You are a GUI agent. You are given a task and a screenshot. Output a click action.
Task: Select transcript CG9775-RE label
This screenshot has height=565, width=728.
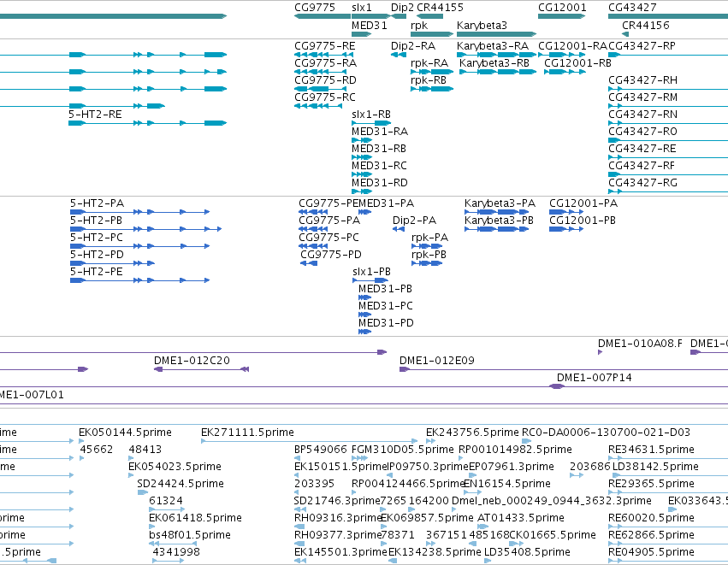coord(324,46)
